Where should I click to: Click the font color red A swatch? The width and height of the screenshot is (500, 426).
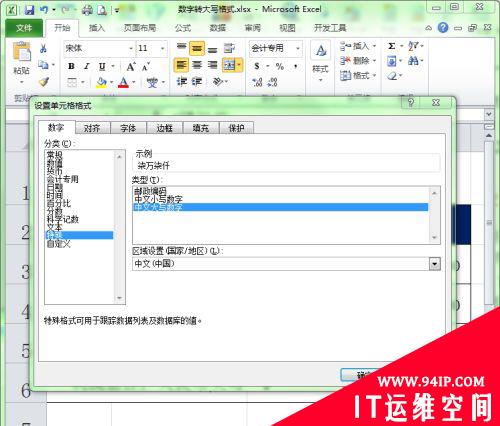click(123, 82)
